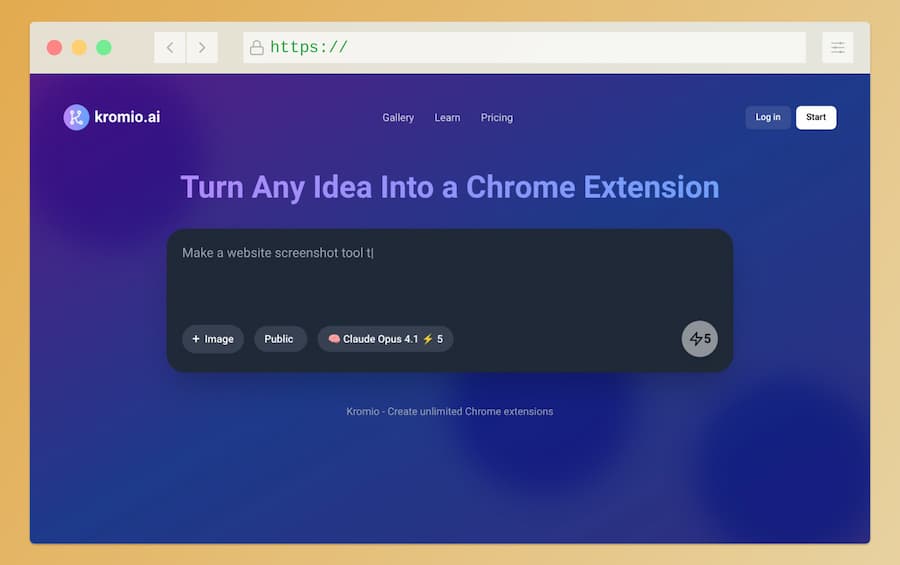Click the padlock icon in address bar
Image resolution: width=900 pixels, height=565 pixels.
click(x=257, y=48)
